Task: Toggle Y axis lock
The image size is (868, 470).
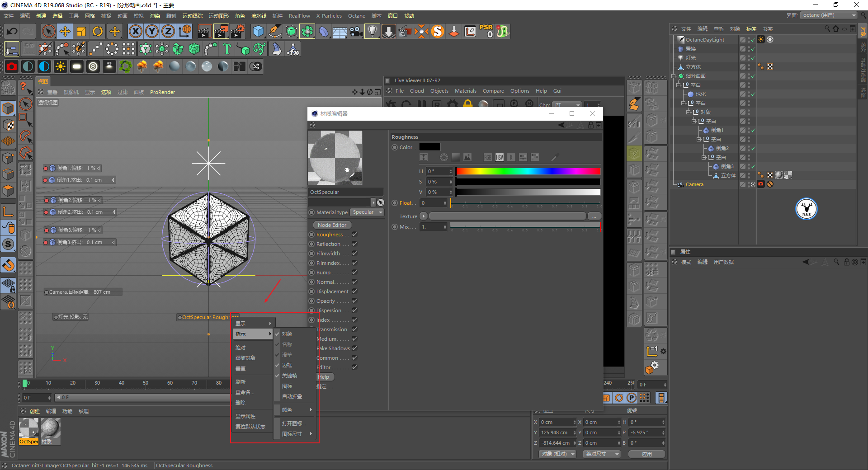Action: (x=152, y=31)
